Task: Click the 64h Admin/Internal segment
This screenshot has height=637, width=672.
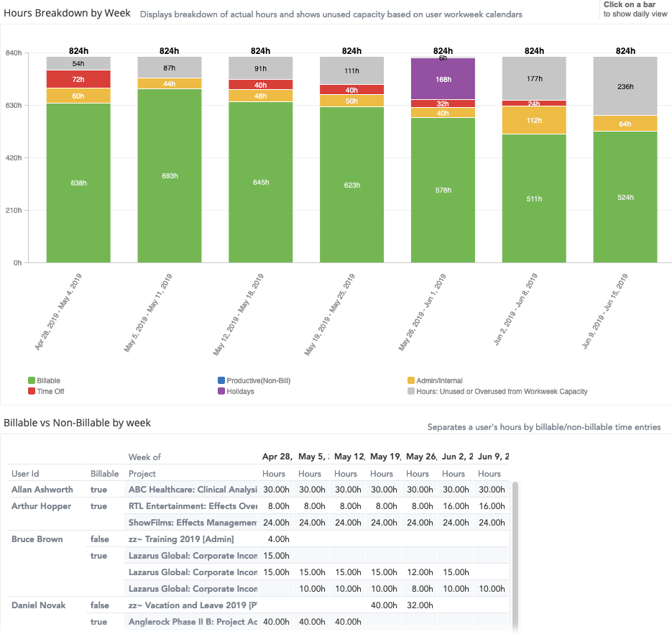Action: coord(625,124)
